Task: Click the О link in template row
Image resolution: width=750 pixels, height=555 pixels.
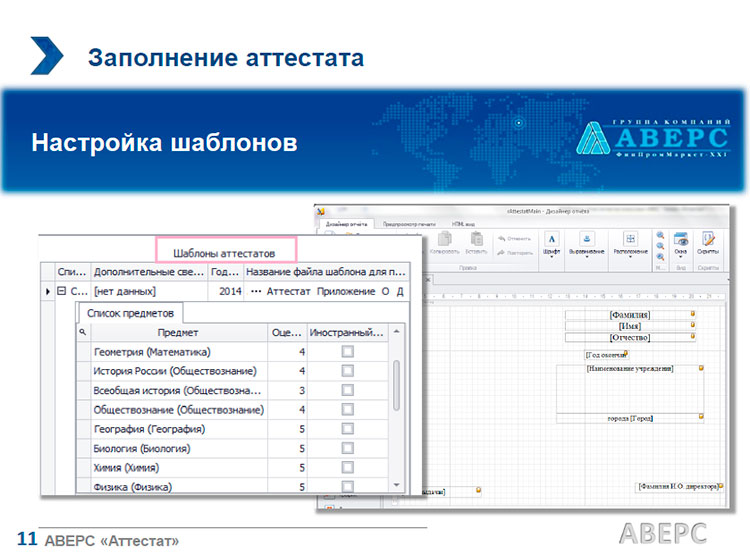Action: click(x=386, y=291)
